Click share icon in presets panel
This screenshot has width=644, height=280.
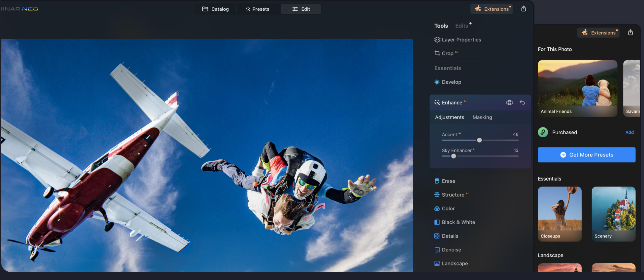(x=630, y=32)
